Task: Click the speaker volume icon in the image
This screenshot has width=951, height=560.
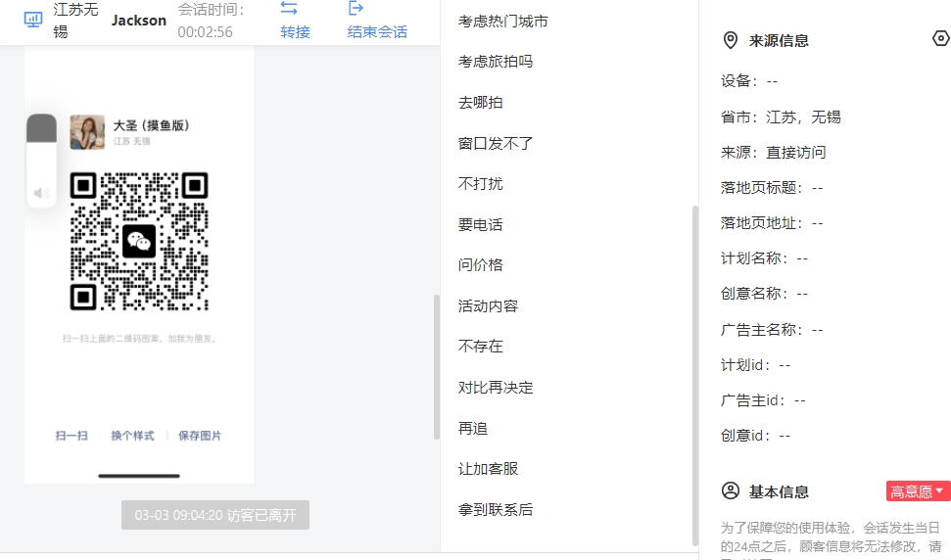Action: click(x=41, y=193)
